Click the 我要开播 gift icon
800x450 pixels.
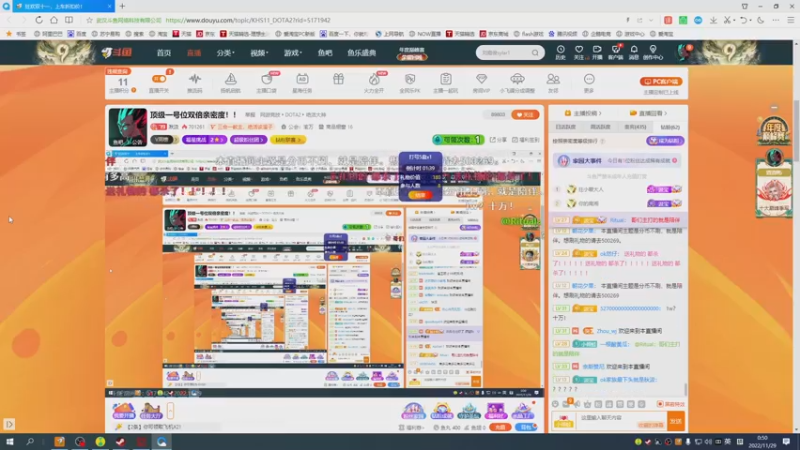pos(123,411)
